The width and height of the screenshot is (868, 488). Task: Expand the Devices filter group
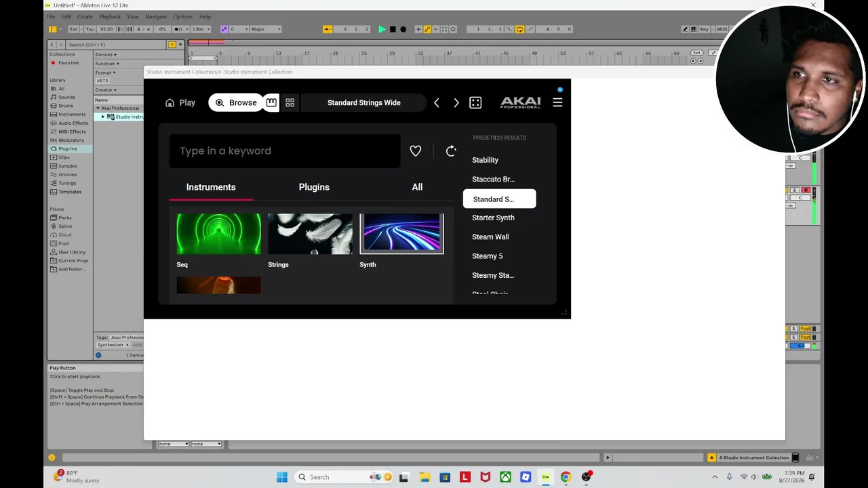tap(106, 54)
